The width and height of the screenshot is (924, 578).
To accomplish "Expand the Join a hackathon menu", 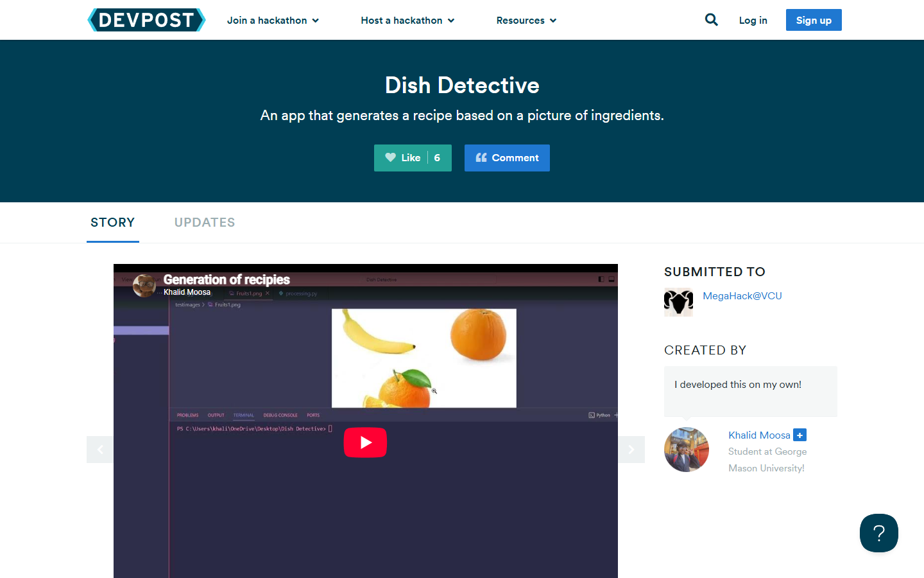I will [x=273, y=21].
